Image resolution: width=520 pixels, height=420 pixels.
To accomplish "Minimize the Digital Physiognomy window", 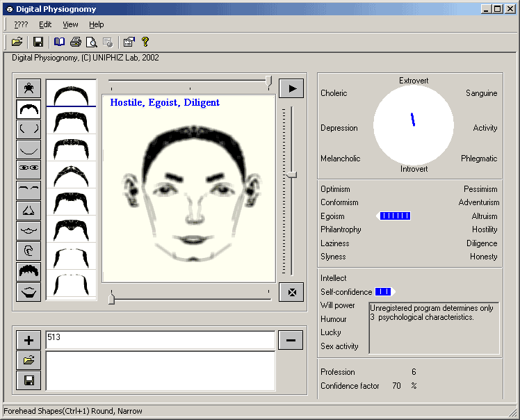I will click(x=486, y=9).
